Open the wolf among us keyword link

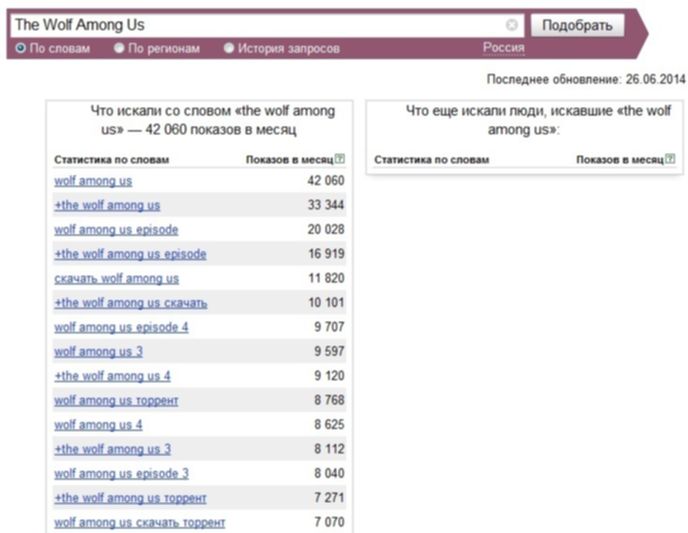coord(93,181)
